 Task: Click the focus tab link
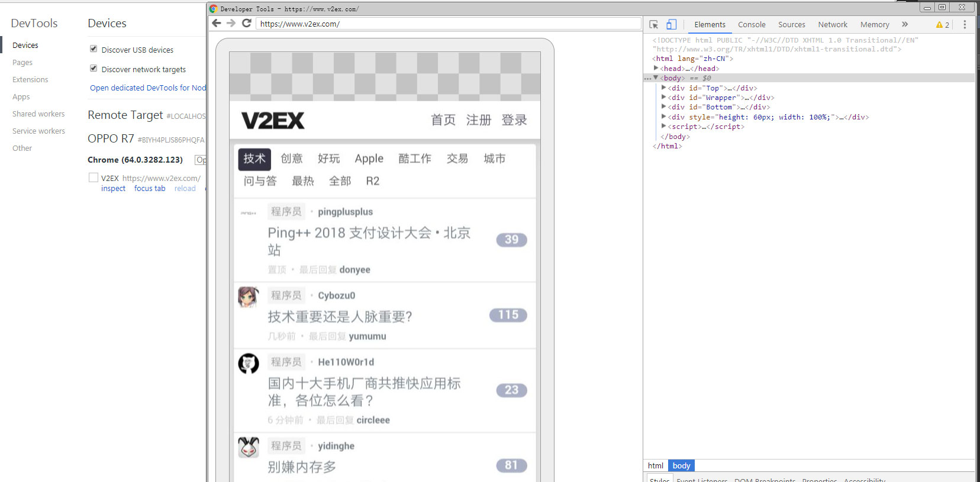click(x=150, y=189)
